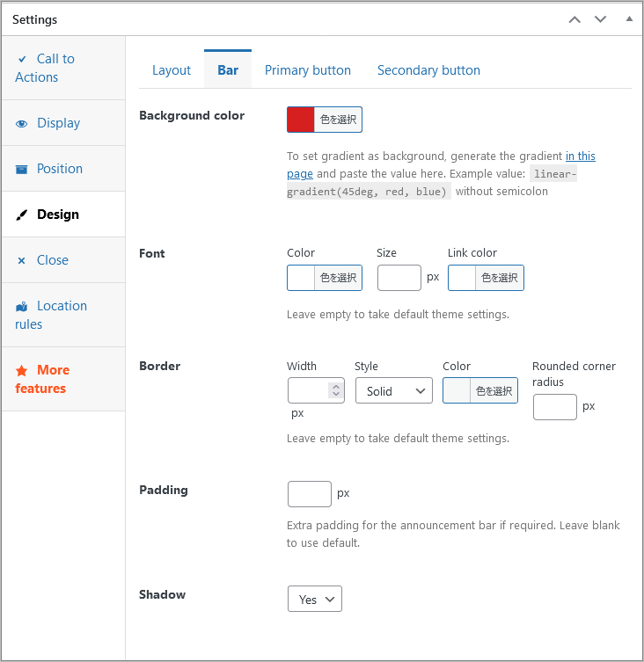The height and width of the screenshot is (662, 644).
Task: Click the map icon beside Location rules
Action: coord(22,307)
